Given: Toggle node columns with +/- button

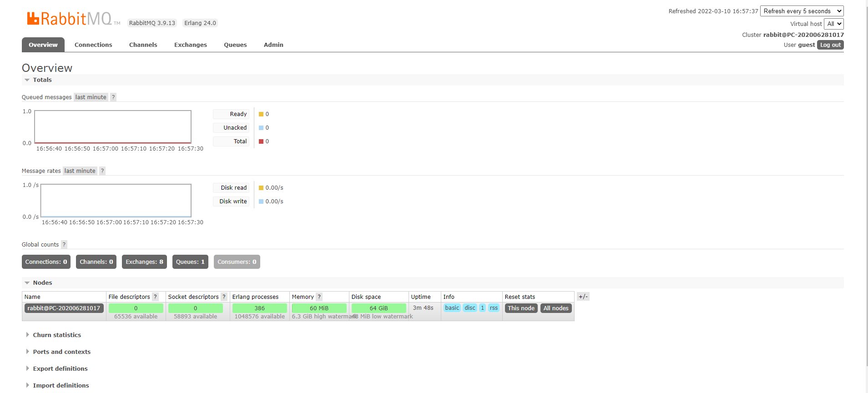Looking at the screenshot, I should coord(583,297).
